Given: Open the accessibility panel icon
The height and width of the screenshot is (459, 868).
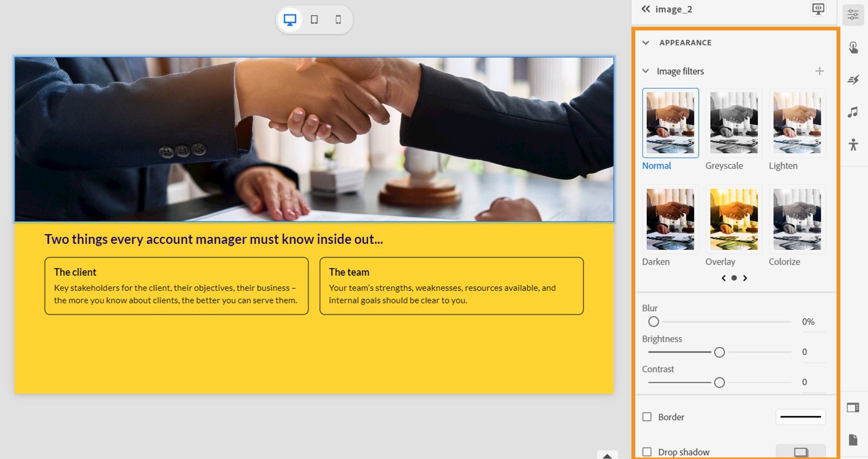Looking at the screenshot, I should coord(853,145).
